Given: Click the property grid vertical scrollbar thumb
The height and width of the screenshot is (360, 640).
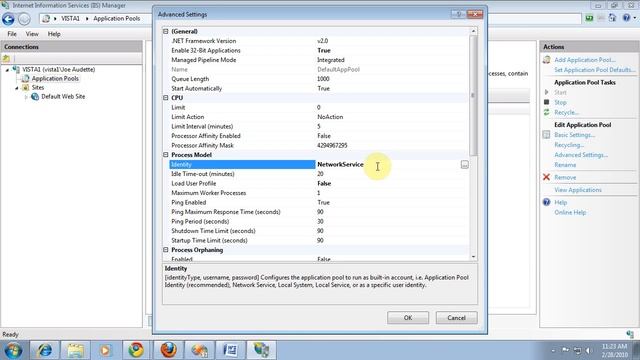Looking at the screenshot, I should (473, 96).
